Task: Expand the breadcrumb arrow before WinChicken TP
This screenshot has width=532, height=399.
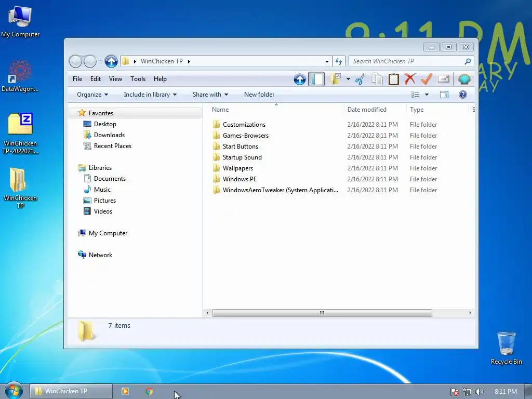Action: [x=135, y=61]
